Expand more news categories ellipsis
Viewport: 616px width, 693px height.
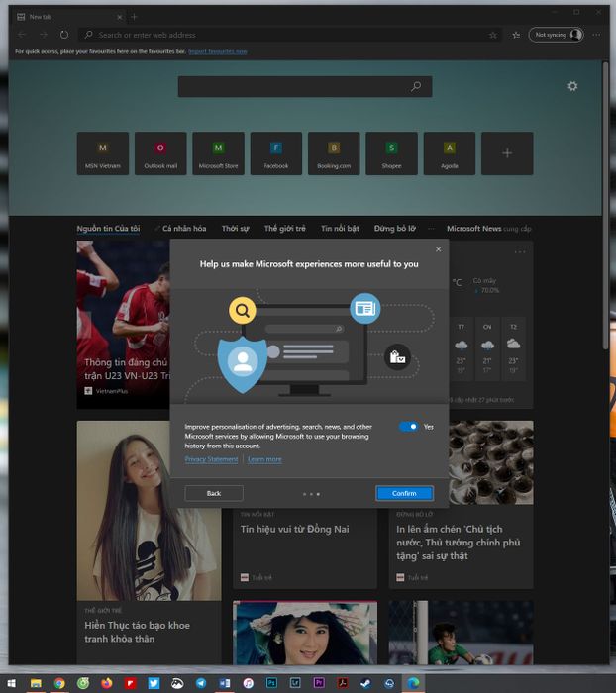(x=431, y=229)
